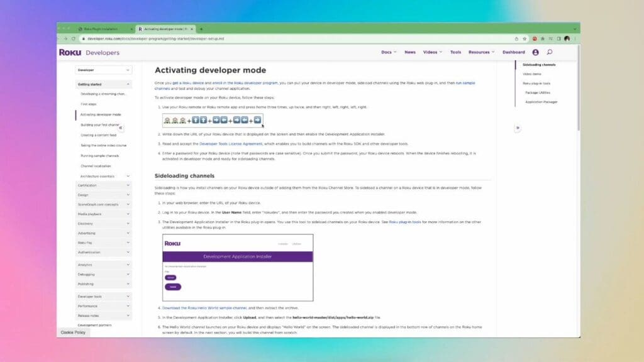Viewport: 644px width, 362px height.
Task: Expand the Developer tools section
Action: point(104,297)
